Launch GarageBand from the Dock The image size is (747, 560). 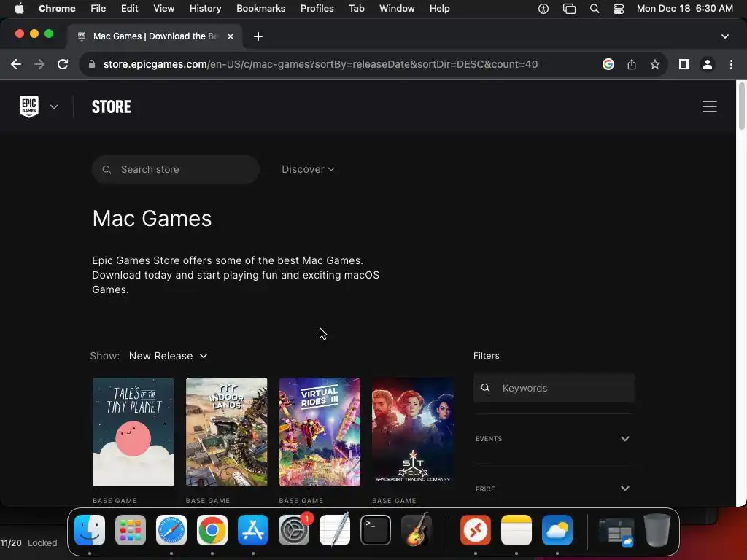[x=417, y=530]
